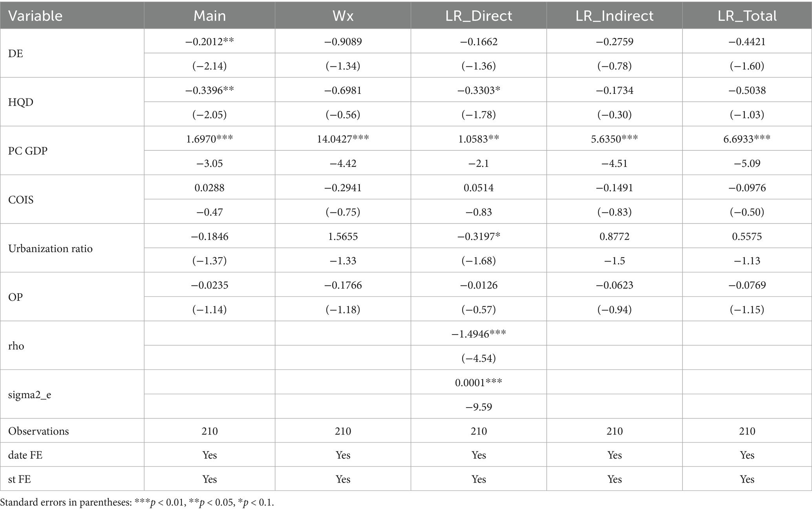Click the LR_Indirect column header
The width and height of the screenshot is (812, 512).
(x=614, y=16)
